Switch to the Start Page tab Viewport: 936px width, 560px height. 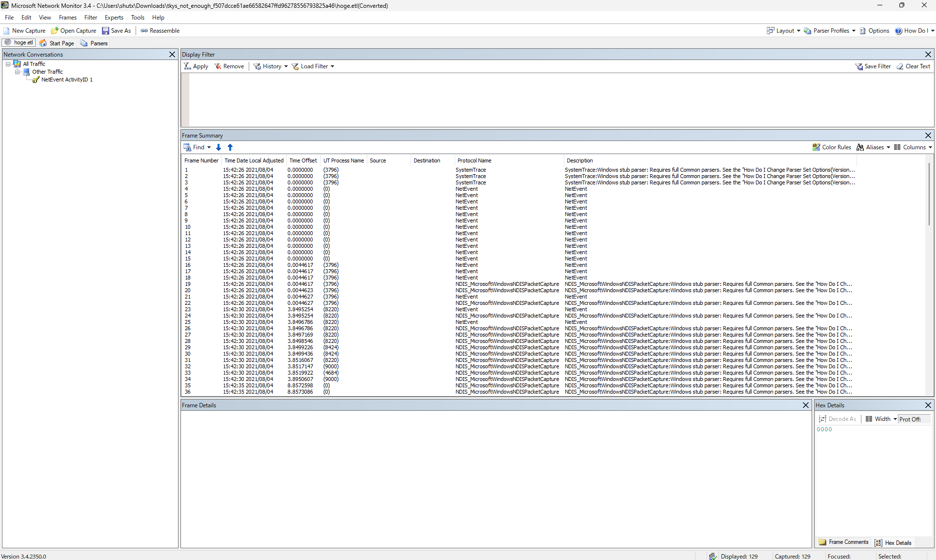pyautogui.click(x=57, y=43)
